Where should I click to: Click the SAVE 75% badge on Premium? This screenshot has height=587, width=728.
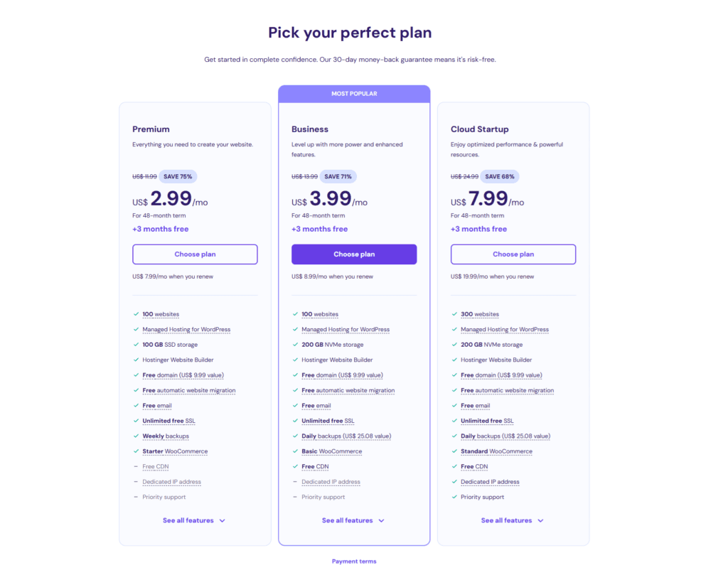point(178,176)
